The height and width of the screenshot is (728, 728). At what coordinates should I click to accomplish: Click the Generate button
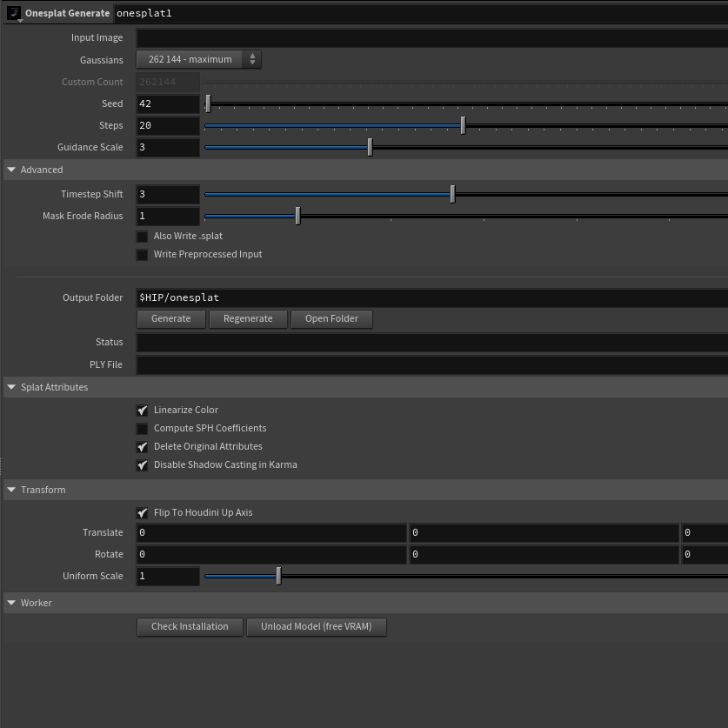[170, 319]
